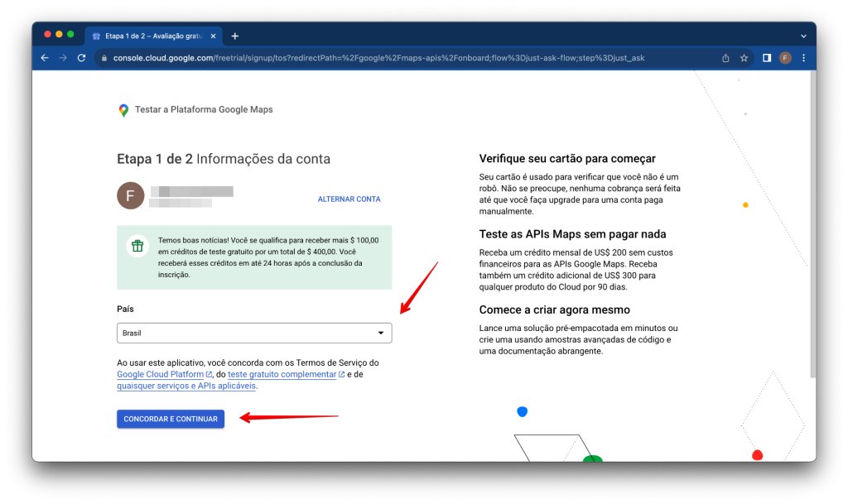Open quaisquer serviços e APIs aplicáveis link

(186, 386)
